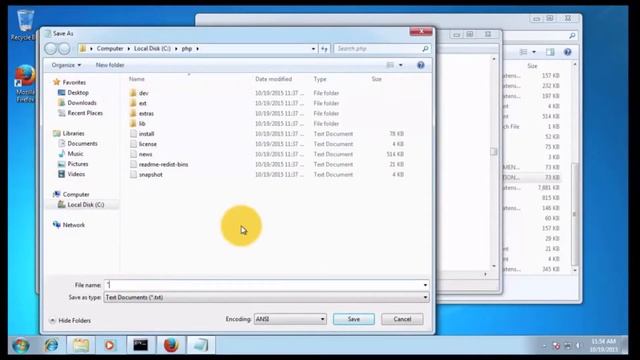Expand the Computer breadcrumb arrow
Viewport: 640px width, 360px height.
tap(129, 49)
